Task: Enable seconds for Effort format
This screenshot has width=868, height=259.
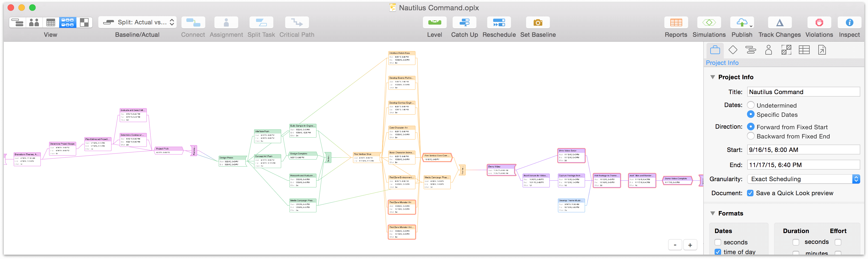Action: coord(838,242)
